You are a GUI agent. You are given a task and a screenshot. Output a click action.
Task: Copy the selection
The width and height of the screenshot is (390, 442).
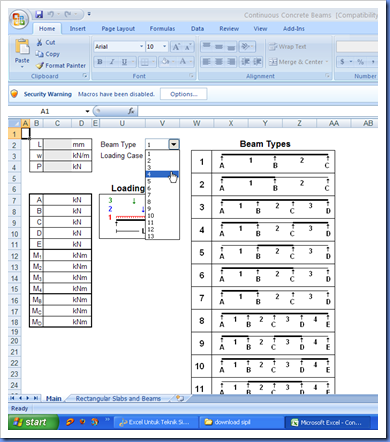[48, 54]
